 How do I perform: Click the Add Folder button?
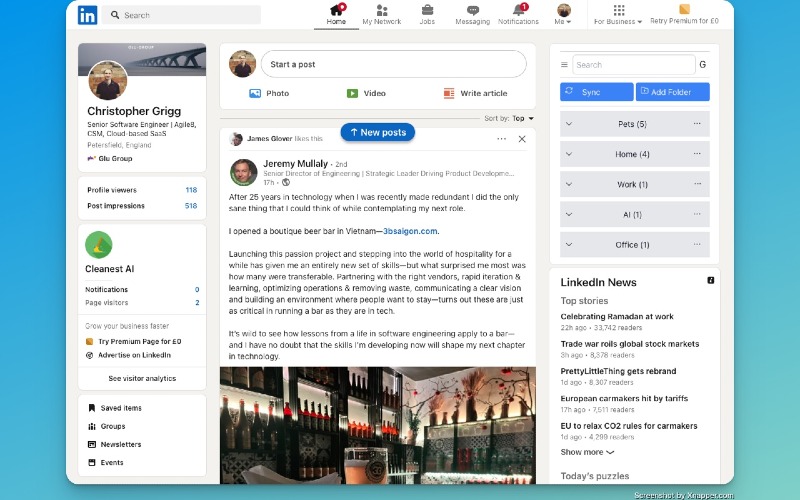coord(672,92)
